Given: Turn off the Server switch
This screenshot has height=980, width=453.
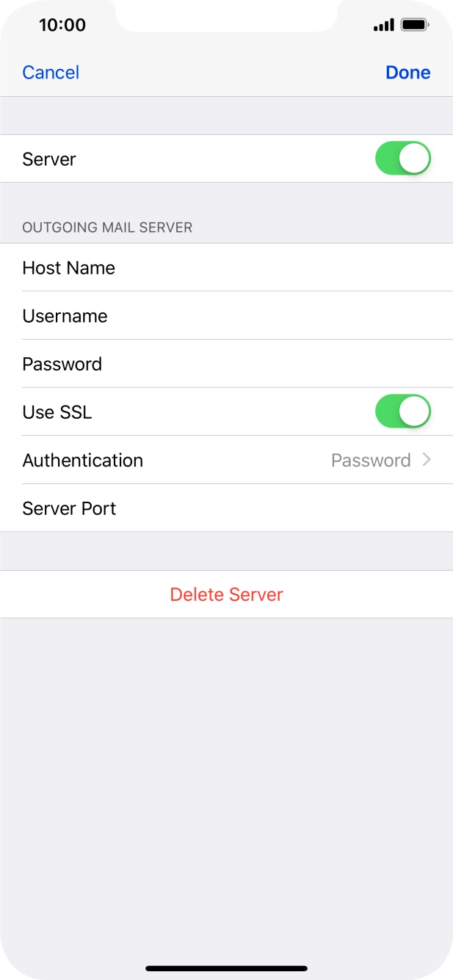Looking at the screenshot, I should 403,158.
